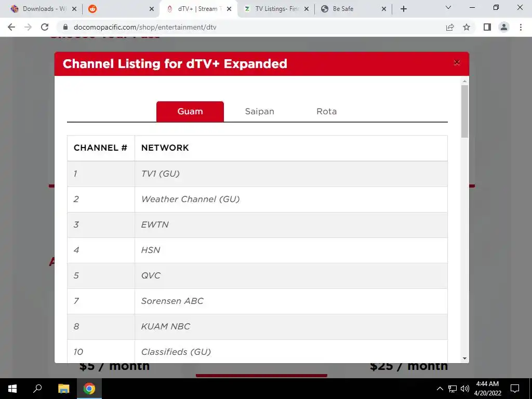Select the KUAM NBC row
Screen dimensions: 532x399
pyautogui.click(x=257, y=326)
